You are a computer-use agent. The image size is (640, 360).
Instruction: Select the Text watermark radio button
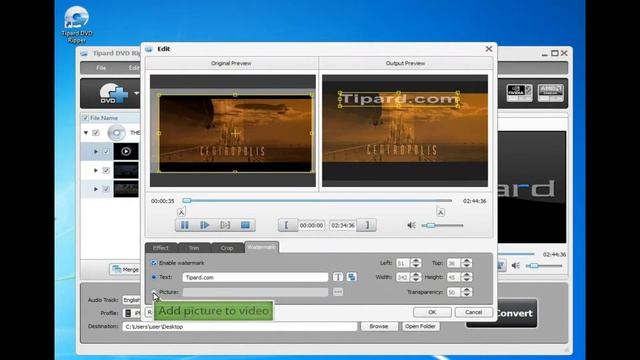coord(154,277)
